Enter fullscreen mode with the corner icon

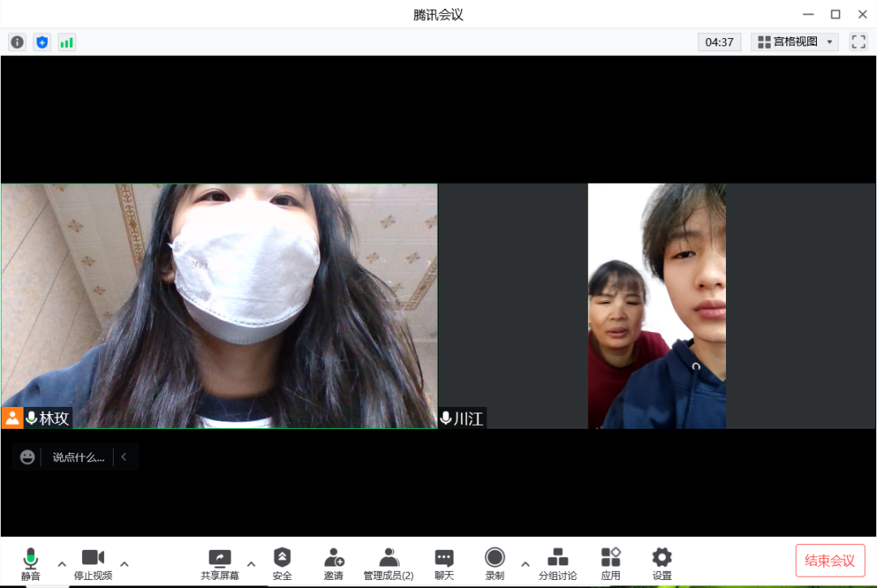[x=858, y=42]
